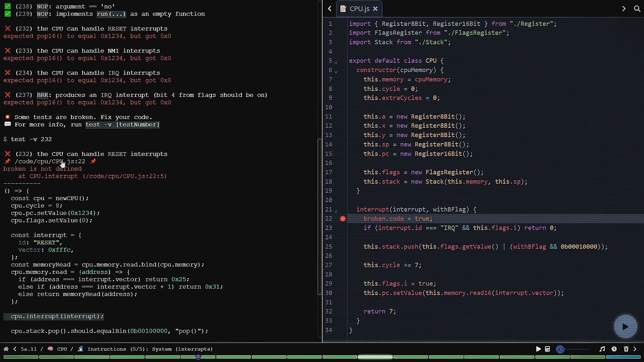This screenshot has height=362, width=644.
Task: Click the home icon in bottom bar
Action: pos(6,349)
